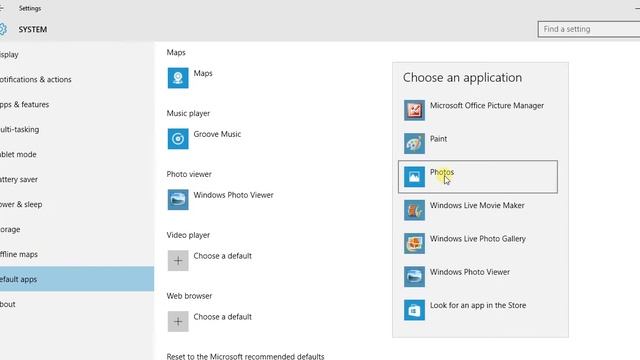Select the Microsoft Office Picture Manager icon
Screen dimensions: 640x360
click(x=414, y=110)
